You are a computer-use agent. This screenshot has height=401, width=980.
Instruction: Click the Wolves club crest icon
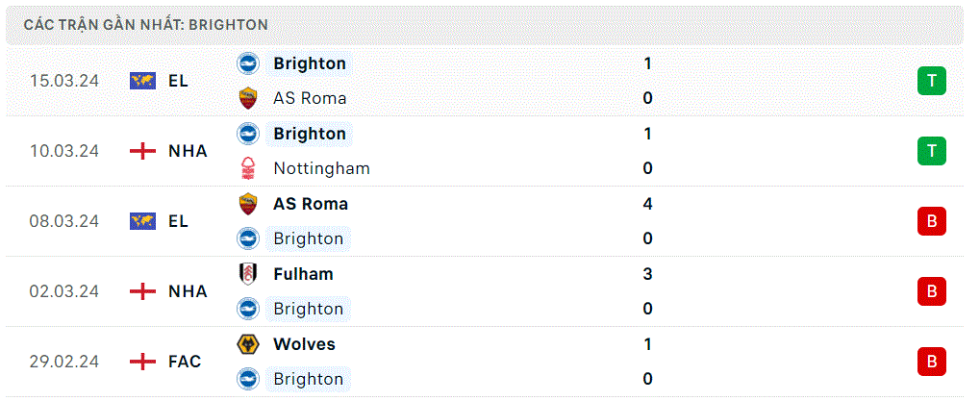coord(248,344)
